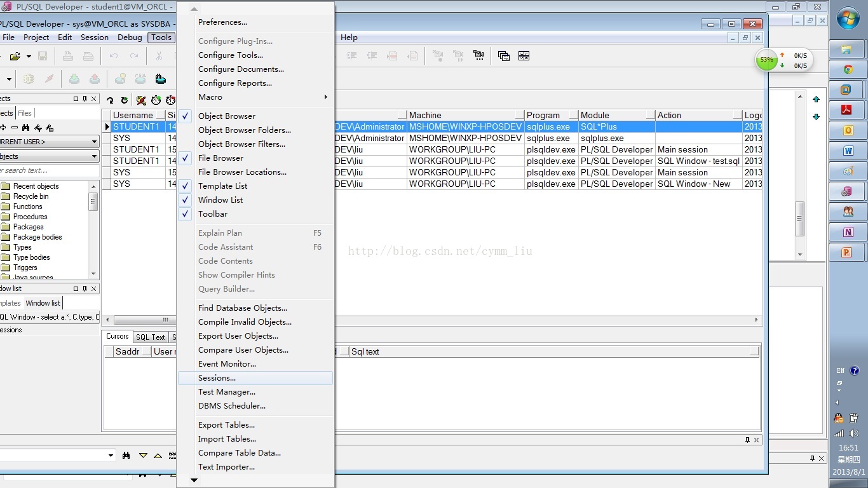This screenshot has width=868, height=488.
Task: Click the help question mark in language bar
Action: (x=855, y=370)
